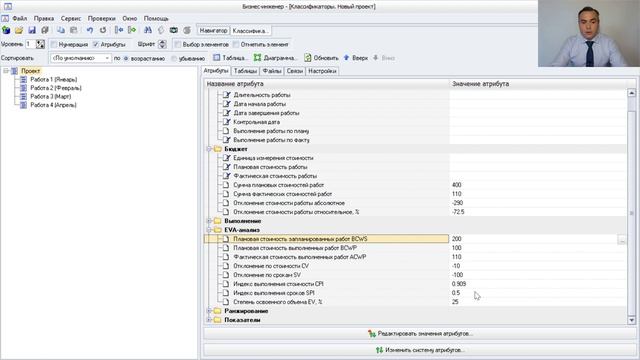Click the blue Вверх arrow icon

click(x=347, y=58)
